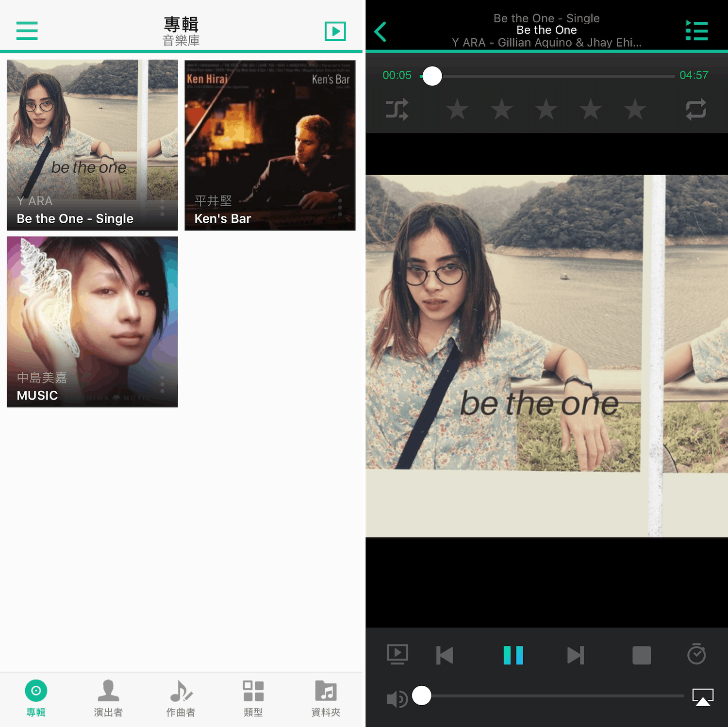
Task: Click the volume slider knob
Action: tap(422, 695)
